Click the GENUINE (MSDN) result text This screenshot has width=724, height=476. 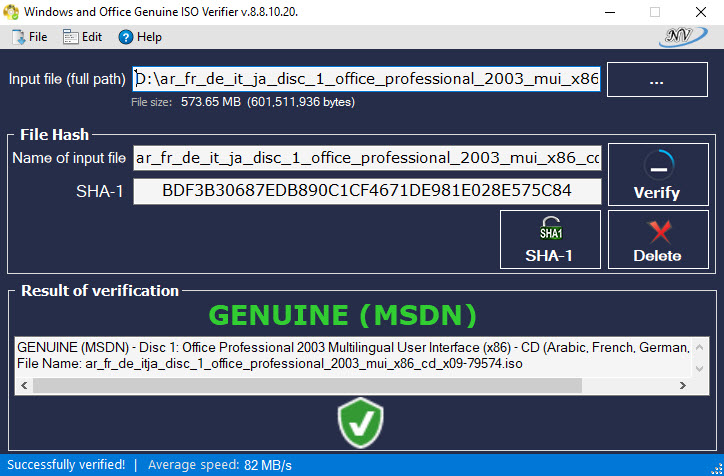(343, 315)
